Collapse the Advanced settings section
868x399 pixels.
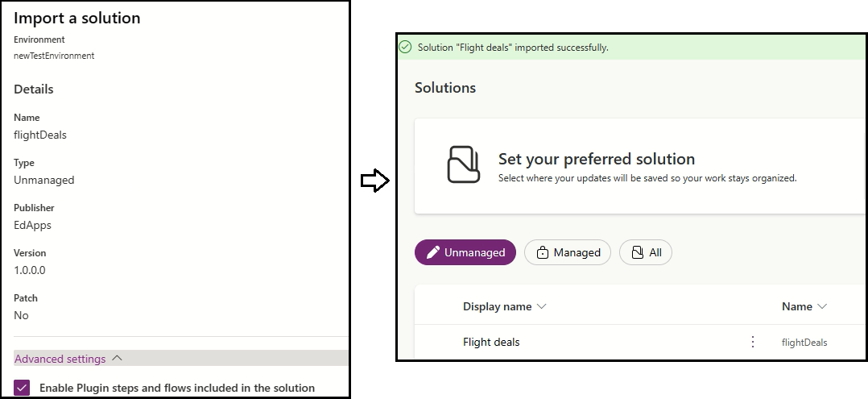tap(60, 359)
